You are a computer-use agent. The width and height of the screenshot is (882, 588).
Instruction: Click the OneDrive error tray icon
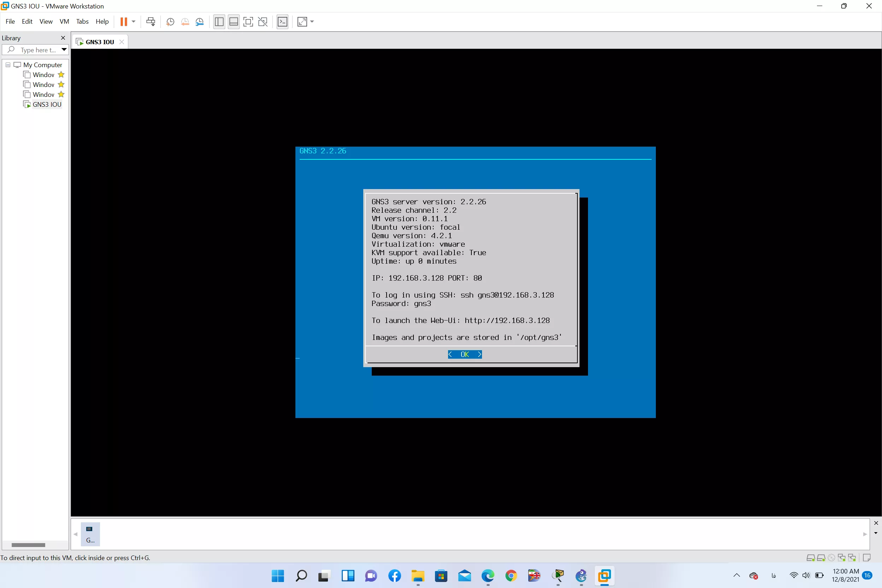[x=754, y=576]
